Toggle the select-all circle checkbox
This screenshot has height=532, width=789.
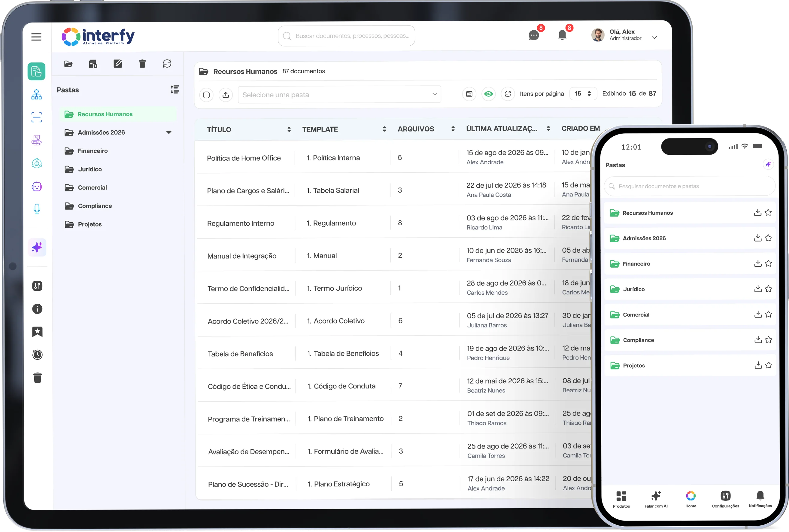(206, 95)
